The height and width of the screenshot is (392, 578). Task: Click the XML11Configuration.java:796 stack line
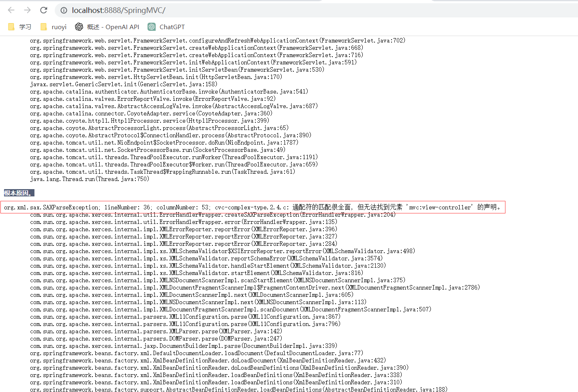point(185,324)
